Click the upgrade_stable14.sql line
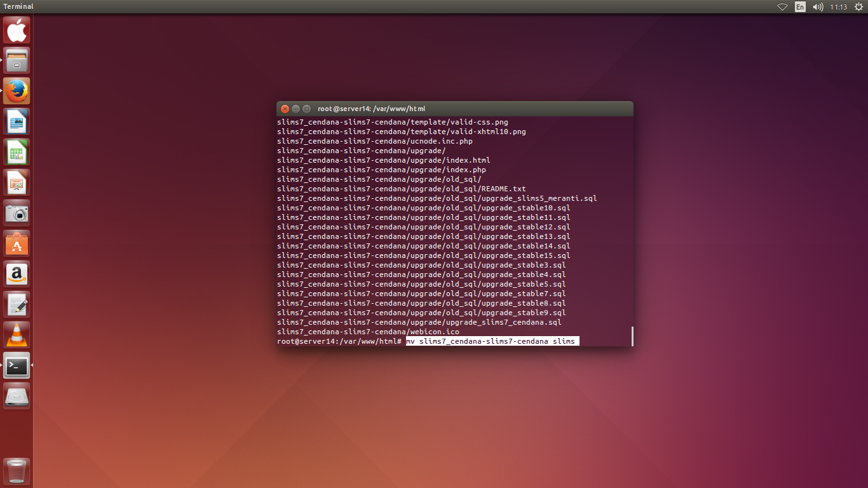The height and width of the screenshot is (488, 868). 424,246
